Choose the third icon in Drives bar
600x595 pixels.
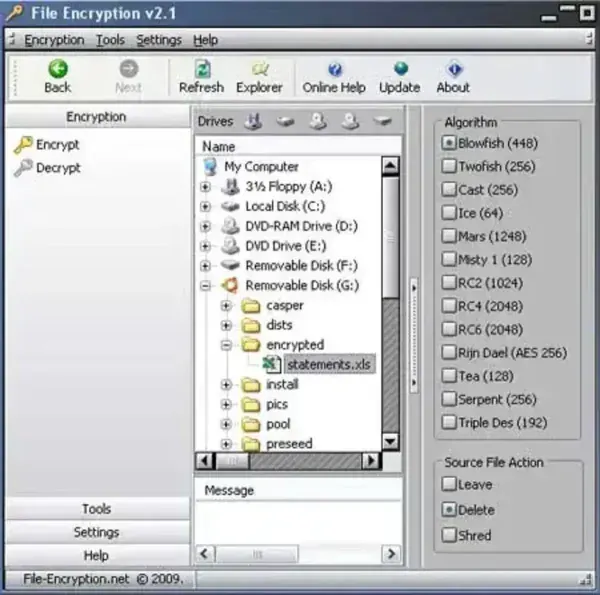point(318,122)
